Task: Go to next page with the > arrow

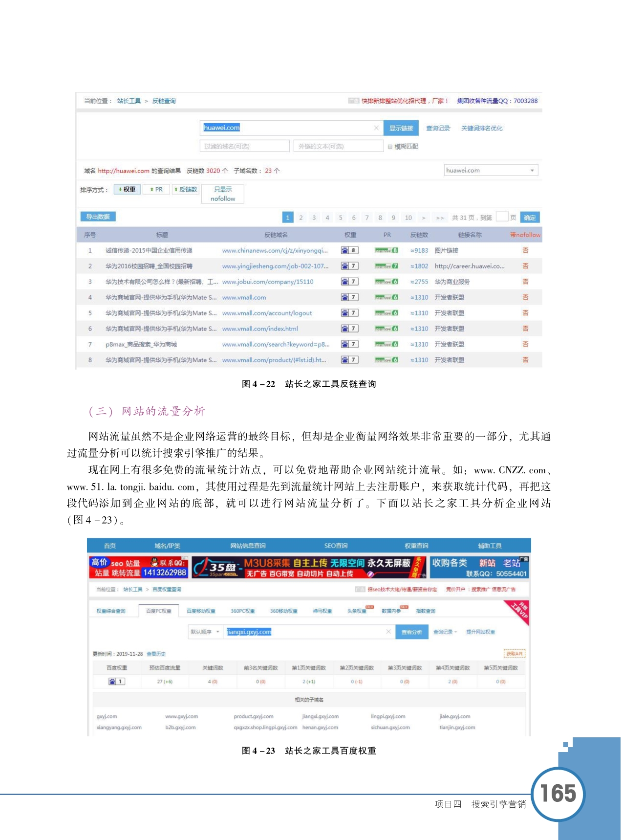Action: (x=424, y=218)
